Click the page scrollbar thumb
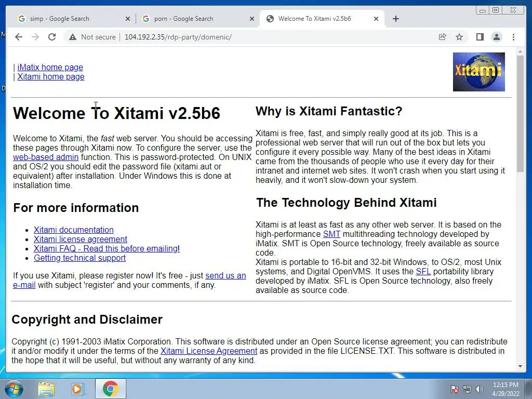 (520, 113)
